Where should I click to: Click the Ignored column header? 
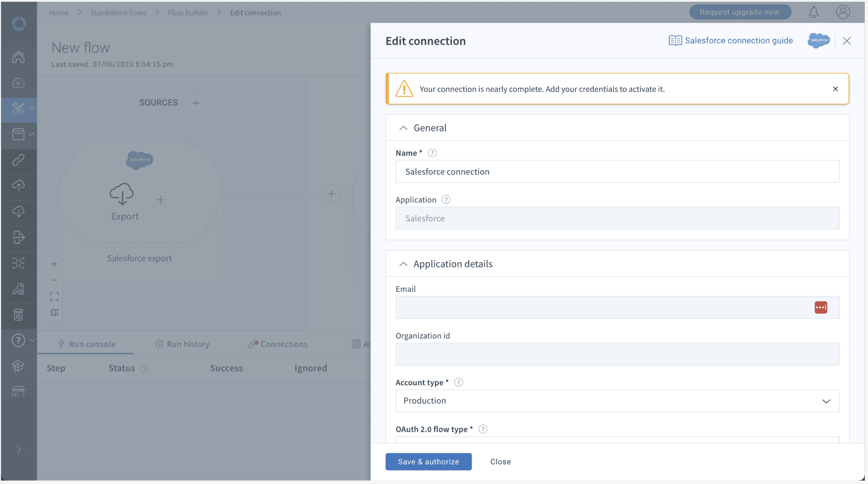tap(311, 368)
